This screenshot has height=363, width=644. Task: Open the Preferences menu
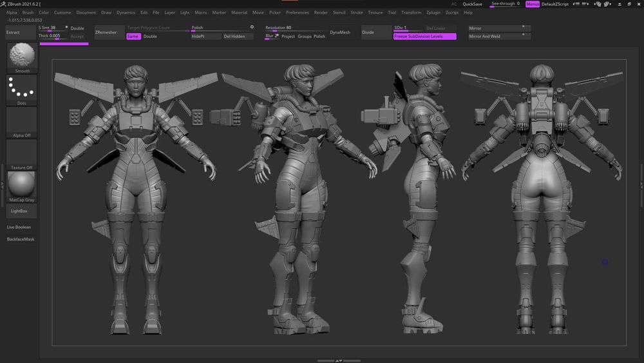coord(298,12)
